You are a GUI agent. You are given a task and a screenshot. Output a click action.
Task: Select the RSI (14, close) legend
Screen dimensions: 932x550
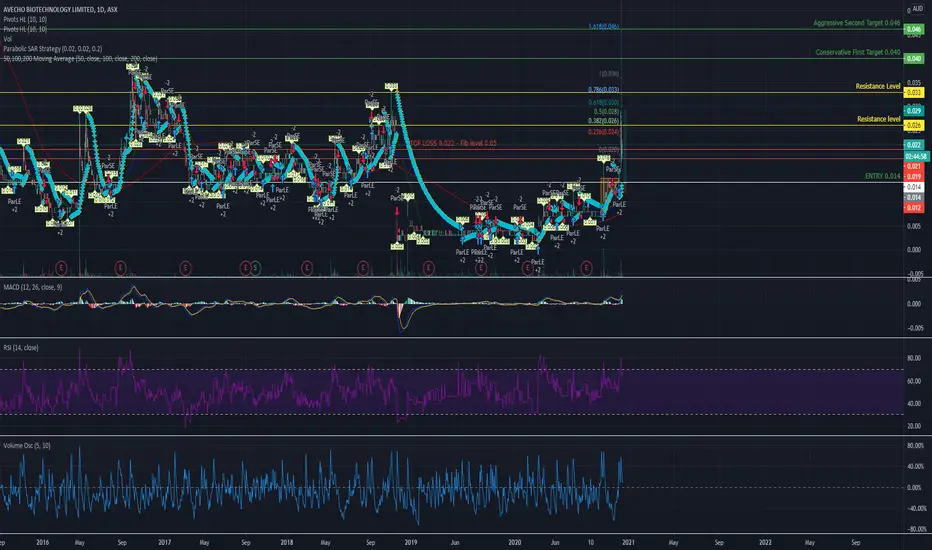21,347
